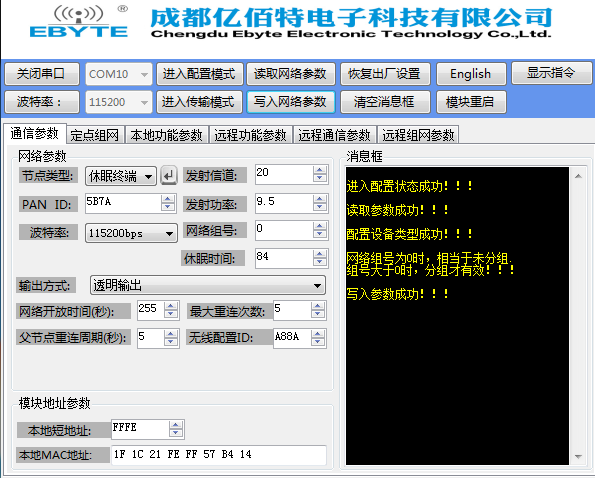
Task: Expand the 输出方式 透明输出 dropdown
Action: (208, 285)
